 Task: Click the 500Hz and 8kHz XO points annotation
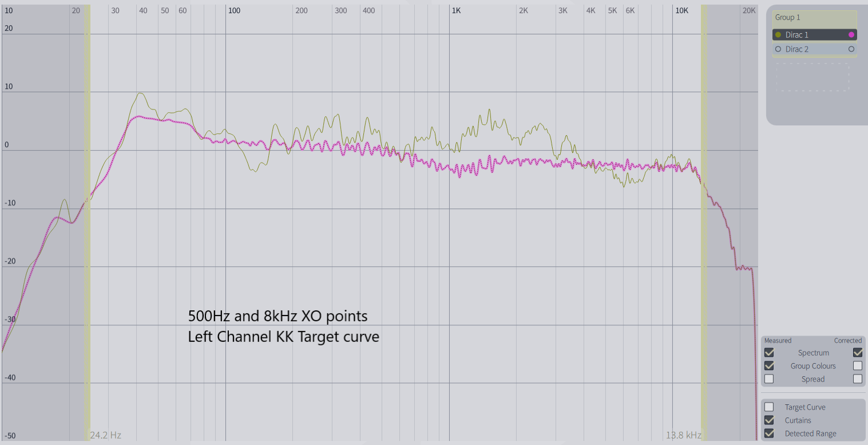[278, 316]
